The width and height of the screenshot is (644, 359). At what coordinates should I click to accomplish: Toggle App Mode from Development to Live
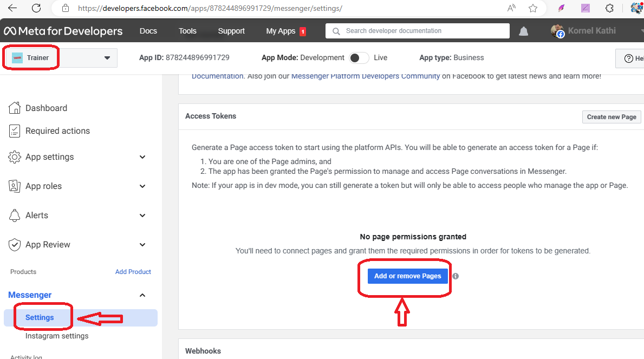tap(359, 58)
